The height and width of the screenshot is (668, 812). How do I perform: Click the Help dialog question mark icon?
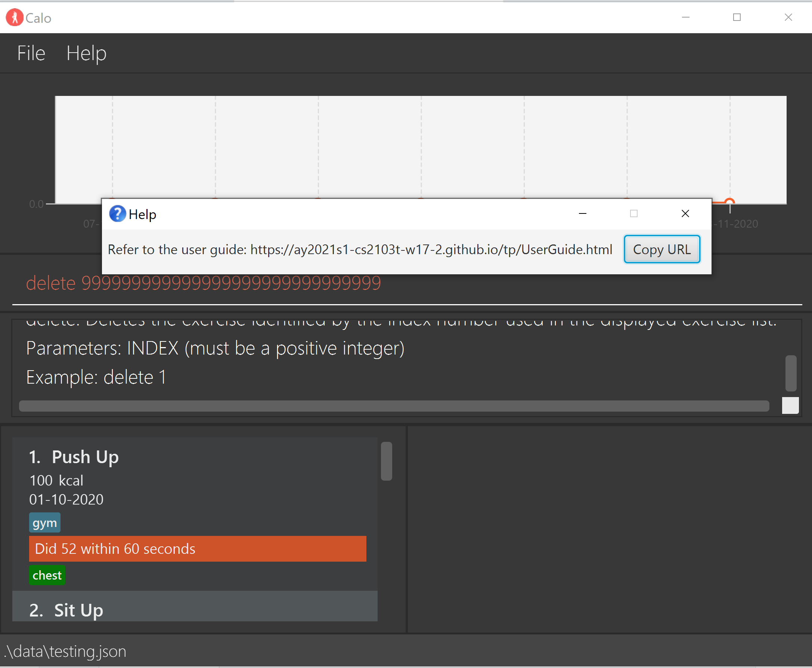click(x=117, y=214)
